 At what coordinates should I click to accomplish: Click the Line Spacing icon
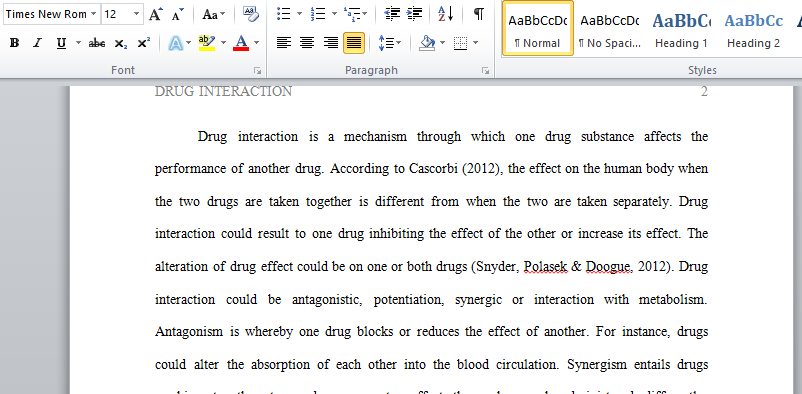click(385, 43)
